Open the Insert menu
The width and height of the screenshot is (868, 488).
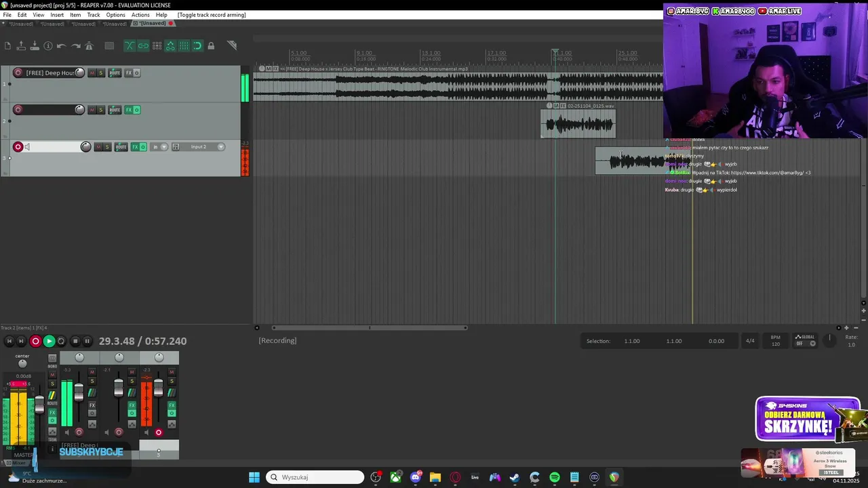[57, 14]
